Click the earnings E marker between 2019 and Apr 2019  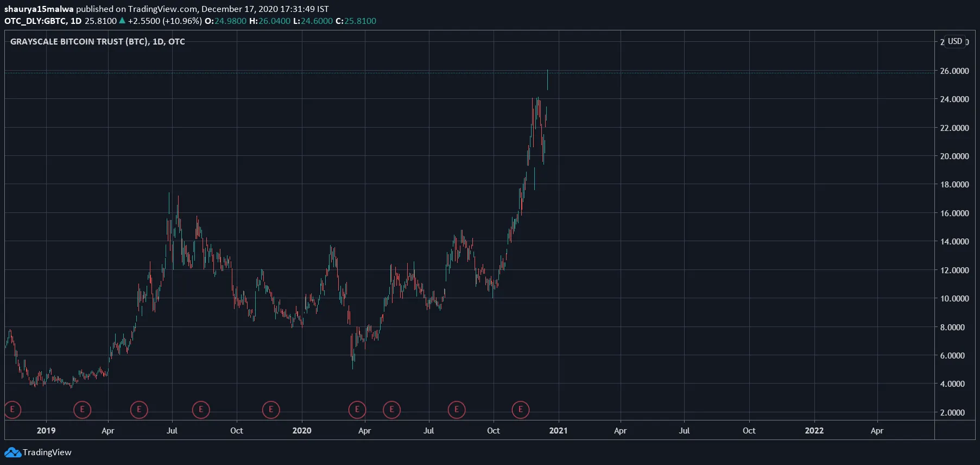[x=82, y=410]
